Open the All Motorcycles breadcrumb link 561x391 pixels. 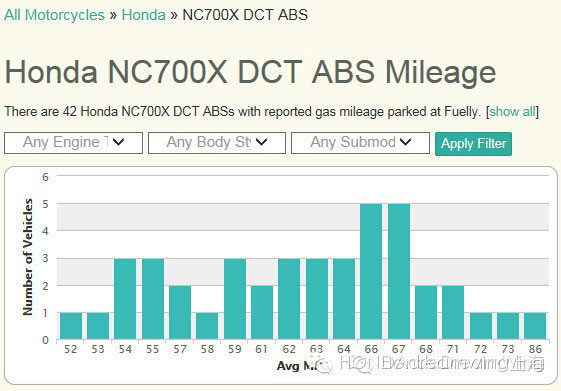(54, 15)
